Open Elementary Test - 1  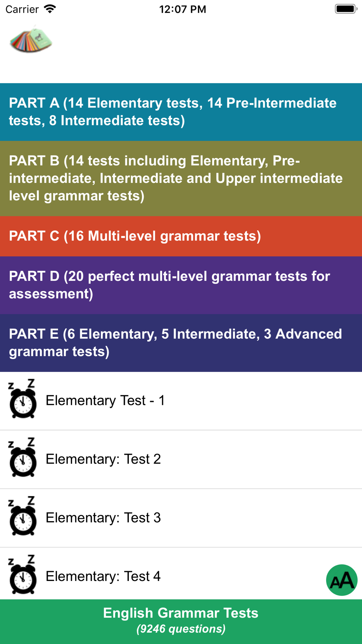(x=181, y=401)
